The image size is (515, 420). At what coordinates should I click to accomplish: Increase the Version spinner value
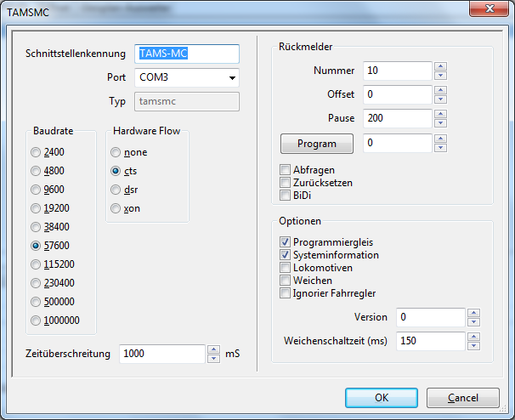pyautogui.click(x=473, y=313)
